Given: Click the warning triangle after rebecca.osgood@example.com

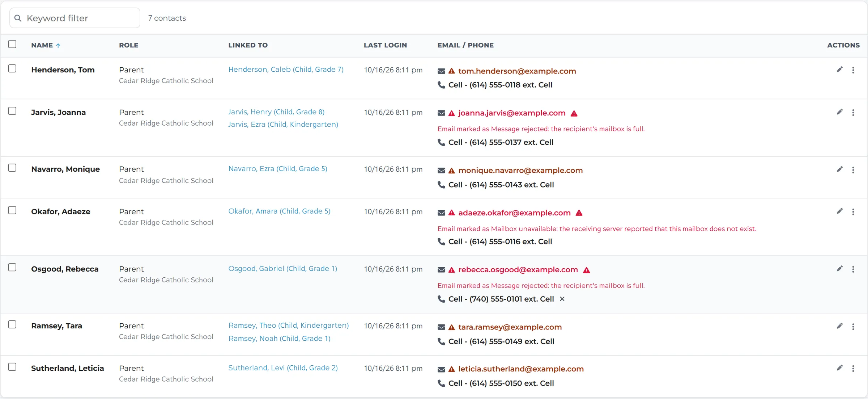Looking at the screenshot, I should pos(587,270).
